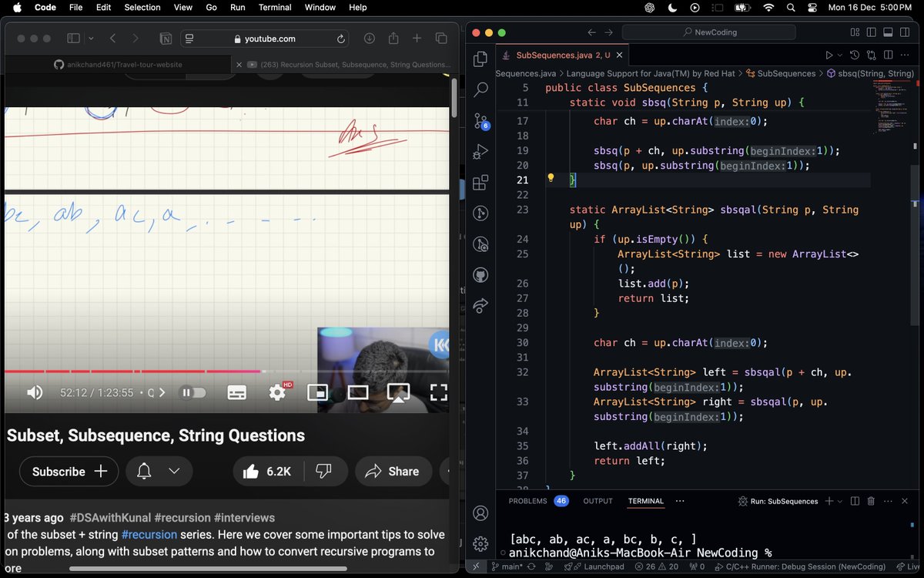Switch to Travel-tour-website Safari tab
This screenshot has height=578, width=924.
coord(118,65)
